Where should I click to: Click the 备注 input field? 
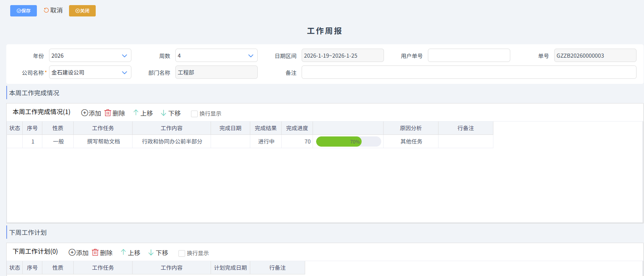point(469,73)
